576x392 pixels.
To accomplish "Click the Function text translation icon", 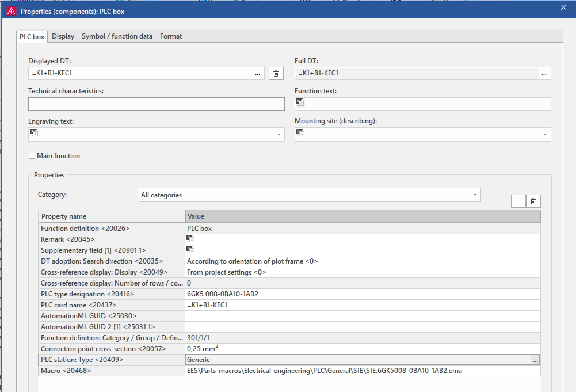I will [x=300, y=102].
